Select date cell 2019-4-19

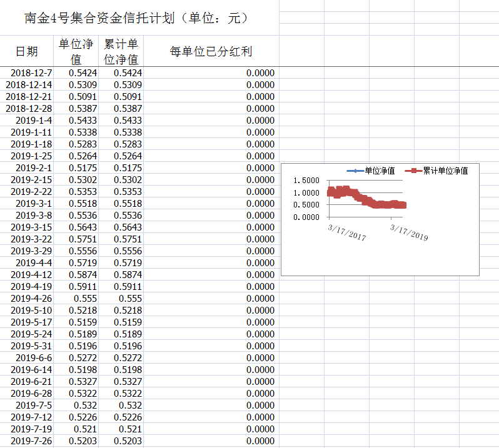[27, 286]
